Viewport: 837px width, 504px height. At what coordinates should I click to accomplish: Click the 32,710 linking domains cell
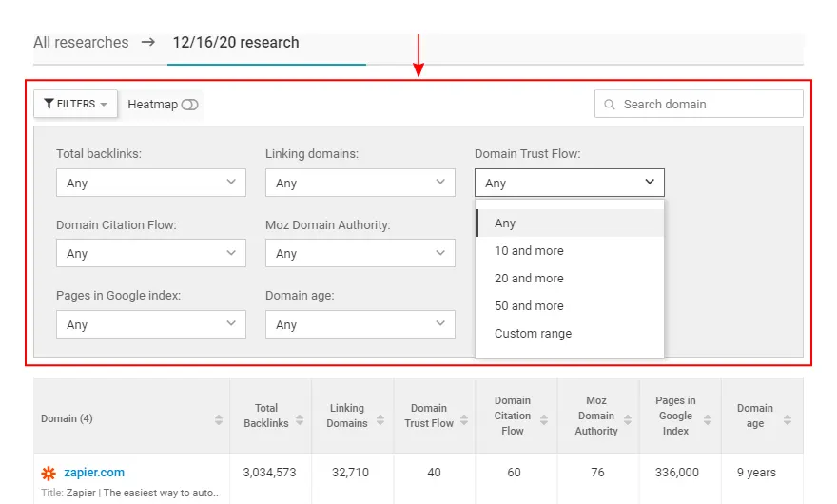click(x=350, y=473)
